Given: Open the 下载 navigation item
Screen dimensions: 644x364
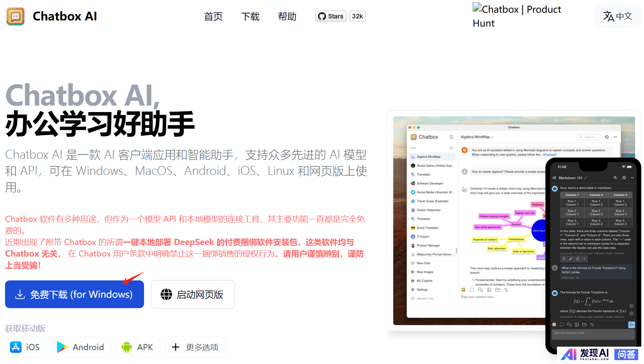Looking at the screenshot, I should (250, 17).
